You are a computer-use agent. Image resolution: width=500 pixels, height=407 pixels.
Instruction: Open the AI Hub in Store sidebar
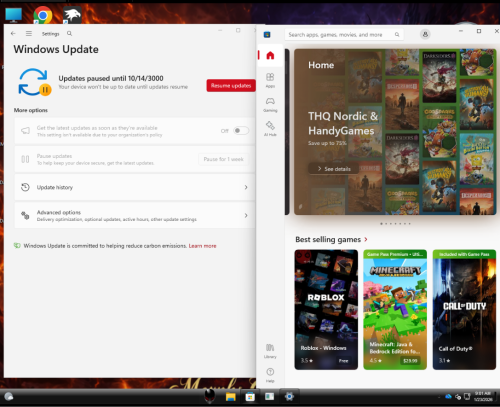(x=270, y=129)
